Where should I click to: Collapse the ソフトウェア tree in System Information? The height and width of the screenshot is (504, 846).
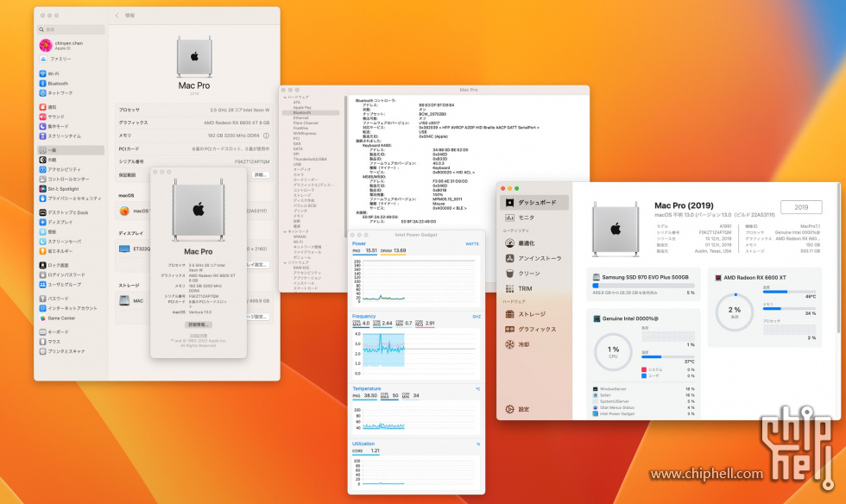[285, 263]
